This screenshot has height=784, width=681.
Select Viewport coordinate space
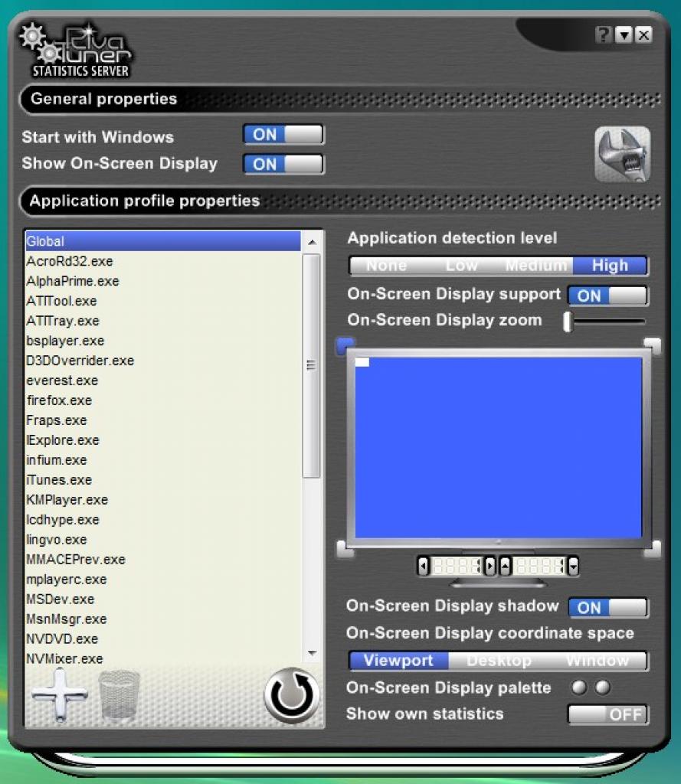point(398,661)
